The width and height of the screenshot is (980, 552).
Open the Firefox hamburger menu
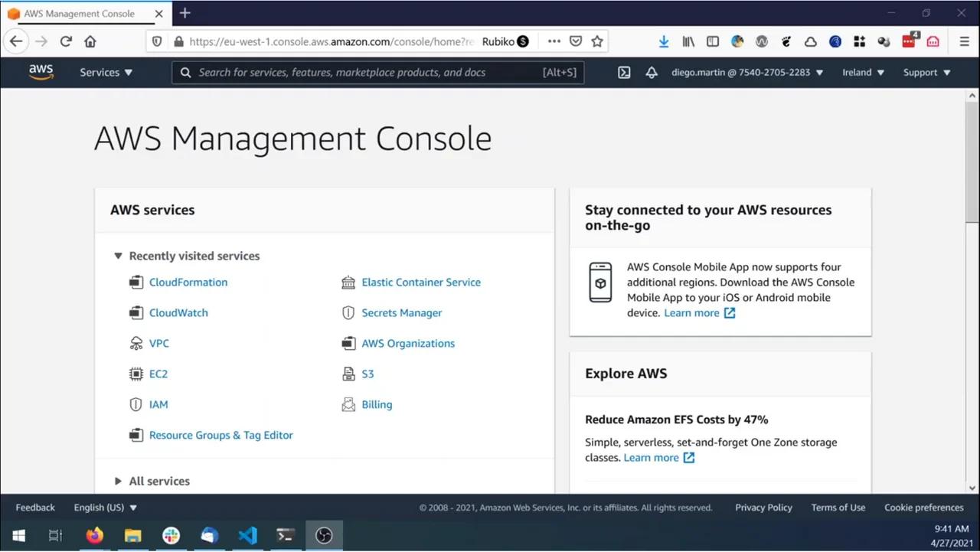964,41
